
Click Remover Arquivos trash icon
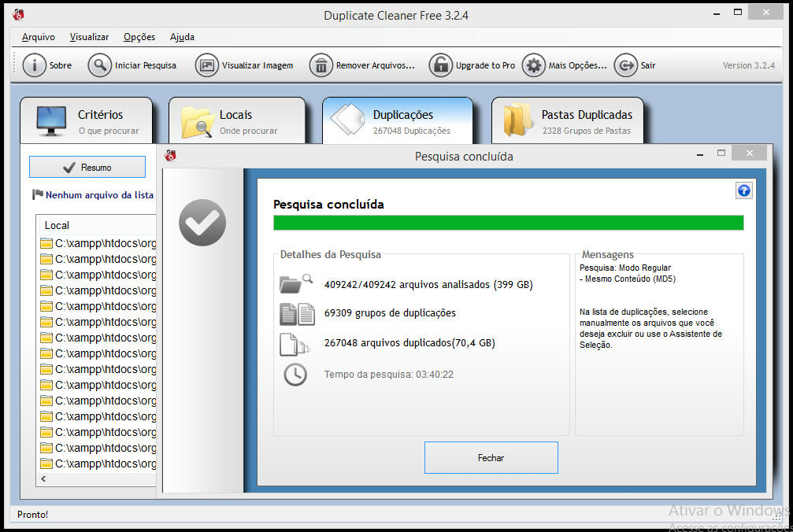(321, 65)
